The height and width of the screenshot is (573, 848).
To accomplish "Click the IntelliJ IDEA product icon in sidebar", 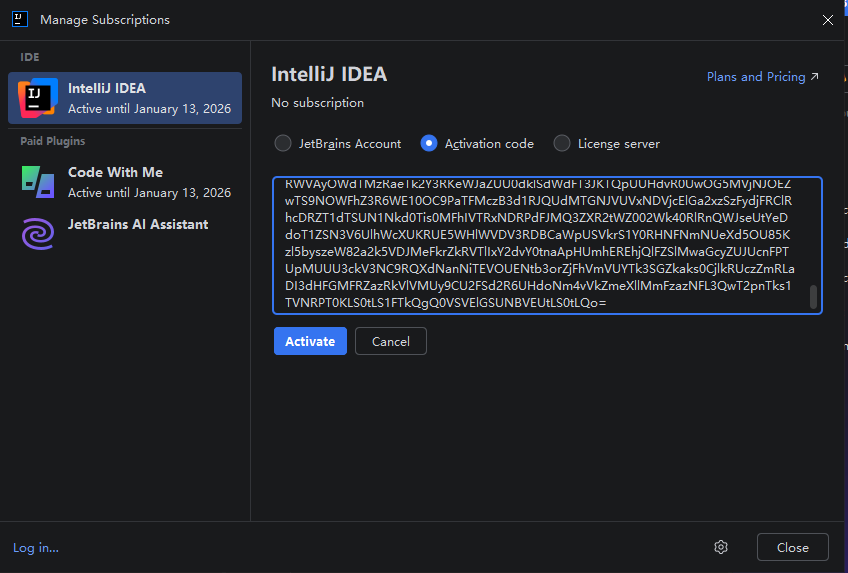I will [x=38, y=98].
